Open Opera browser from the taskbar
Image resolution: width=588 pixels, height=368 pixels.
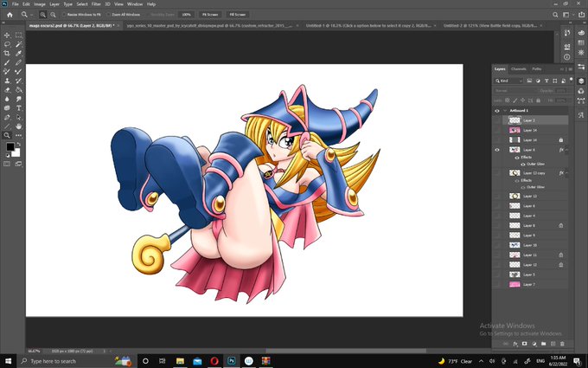coord(214,361)
